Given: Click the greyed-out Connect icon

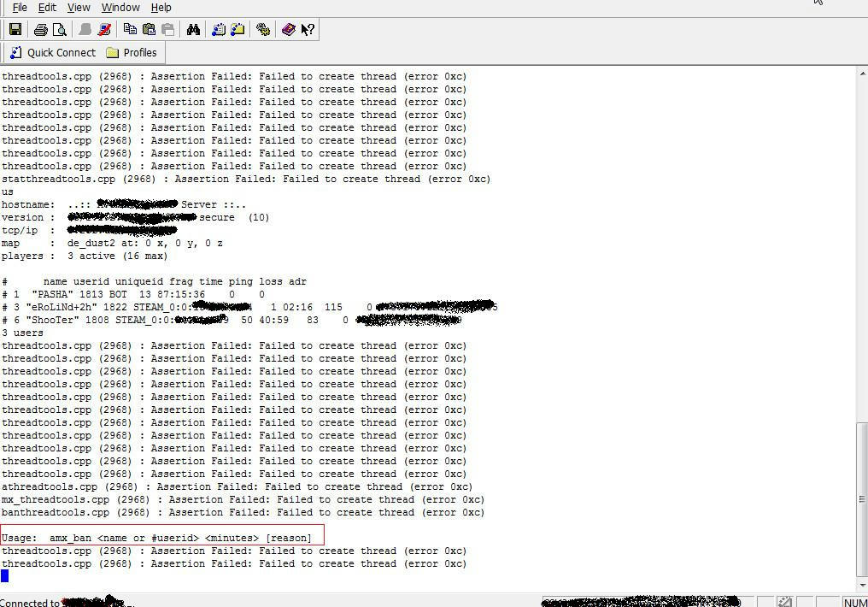Looking at the screenshot, I should click(85, 29).
